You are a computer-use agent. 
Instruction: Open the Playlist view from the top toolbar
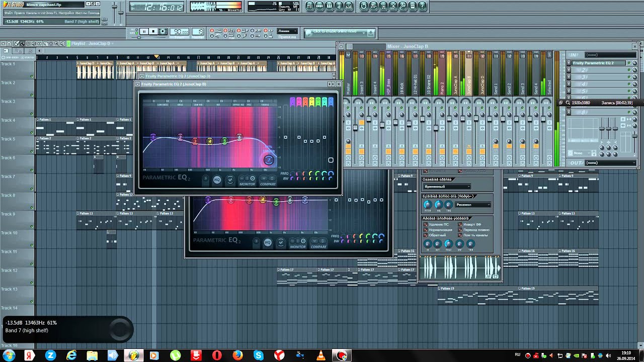pyautogui.click(x=309, y=7)
